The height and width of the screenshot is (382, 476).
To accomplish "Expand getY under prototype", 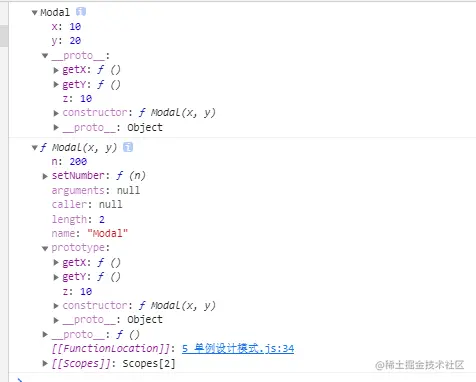I will [x=56, y=277].
